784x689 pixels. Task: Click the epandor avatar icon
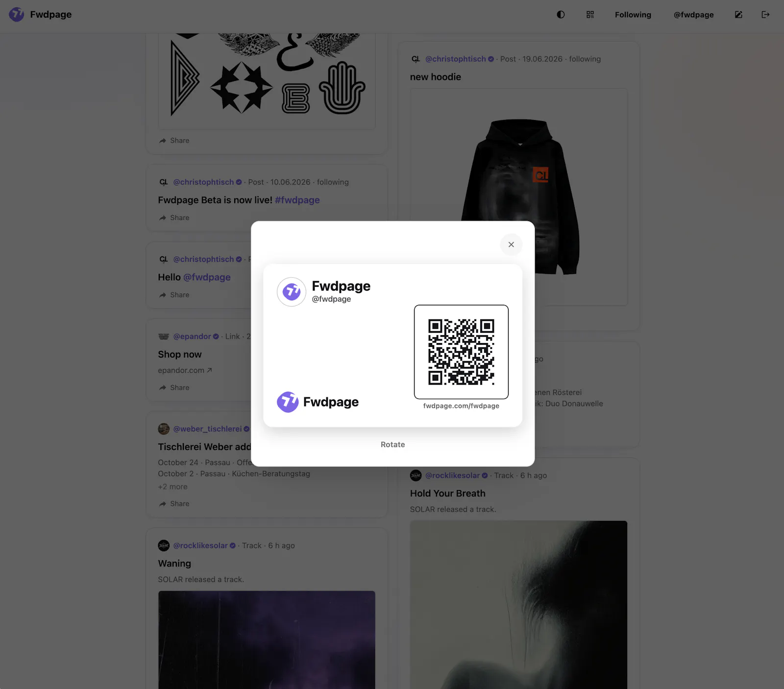(164, 336)
